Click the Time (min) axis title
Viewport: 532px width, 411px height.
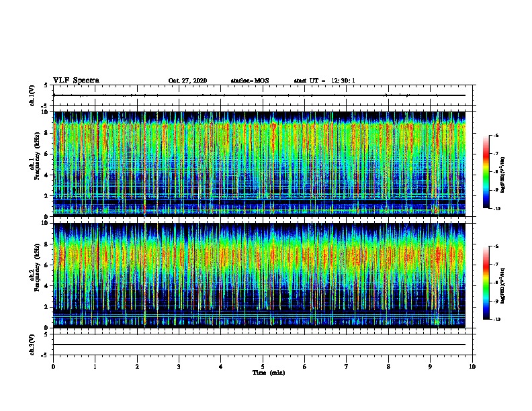(269, 373)
